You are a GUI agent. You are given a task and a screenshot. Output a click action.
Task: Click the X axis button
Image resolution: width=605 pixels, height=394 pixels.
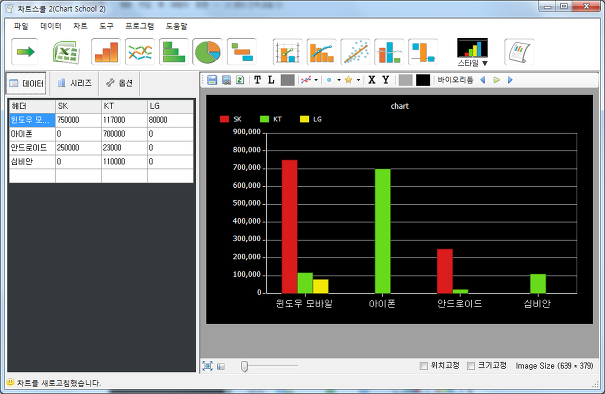pos(372,80)
